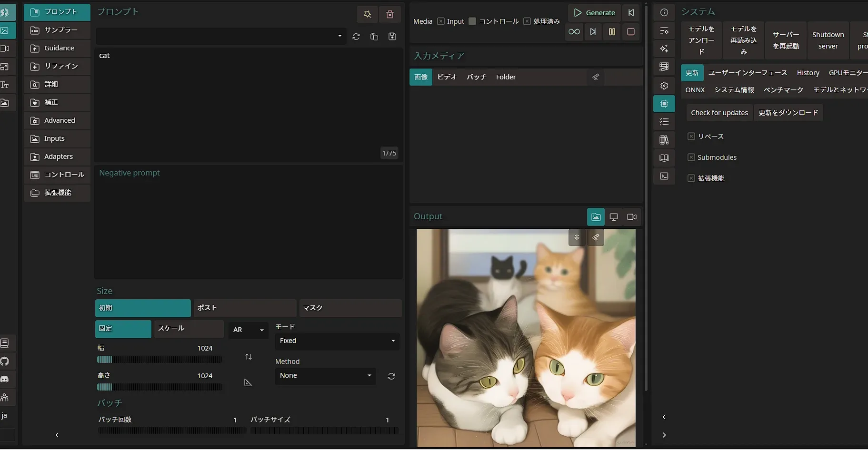Pause generation with the pause icon
The image size is (868, 450).
click(x=612, y=32)
